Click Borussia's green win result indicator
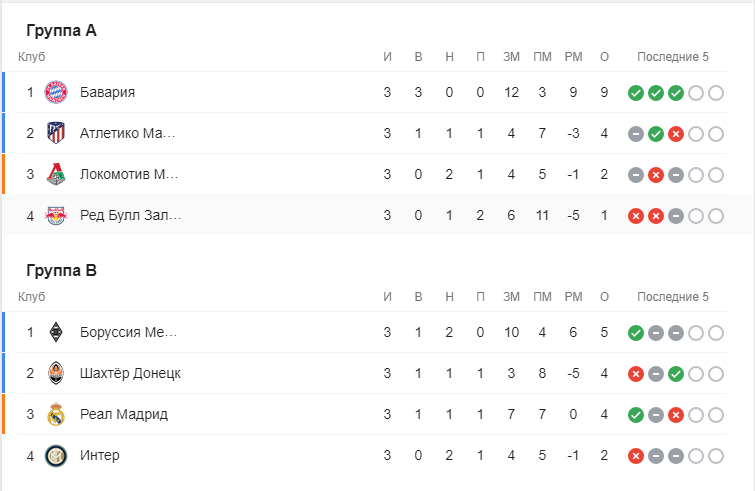 [x=635, y=333]
